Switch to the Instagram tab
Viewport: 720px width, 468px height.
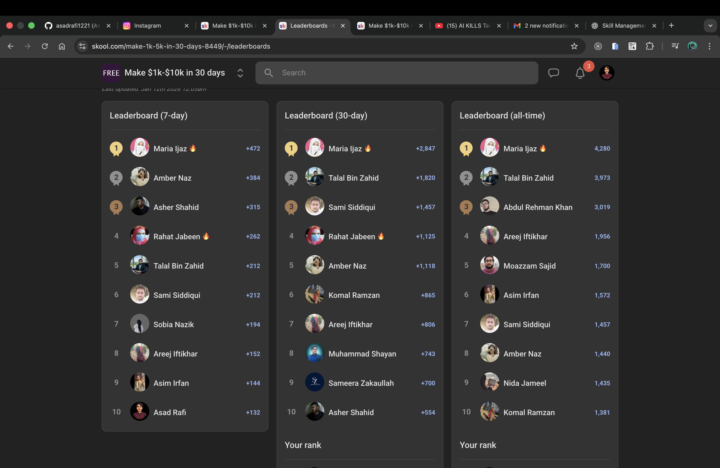[x=155, y=26]
